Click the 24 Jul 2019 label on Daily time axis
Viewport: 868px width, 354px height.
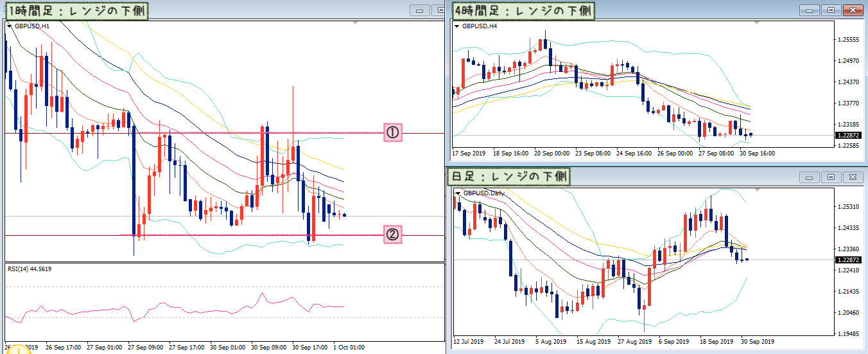coord(510,342)
